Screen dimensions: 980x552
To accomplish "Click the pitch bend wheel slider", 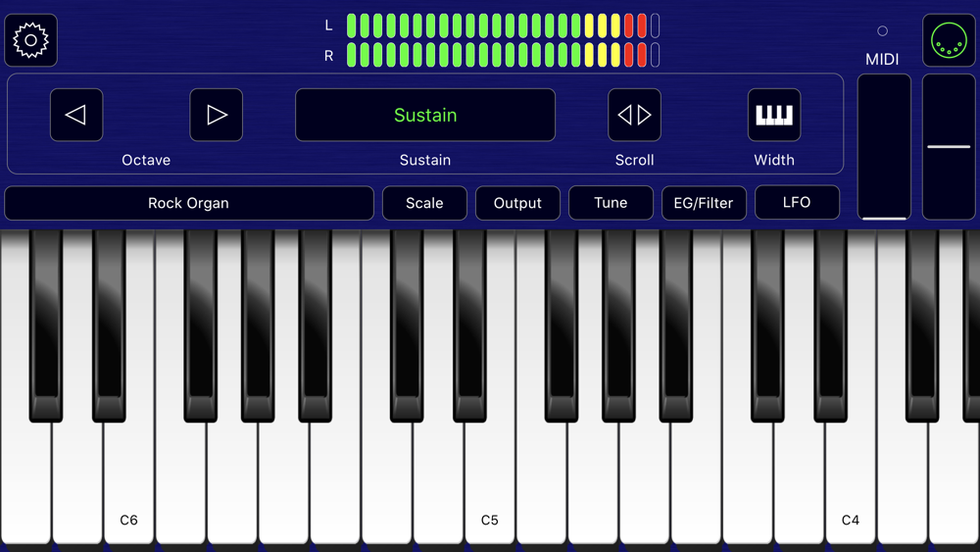I will (949, 147).
